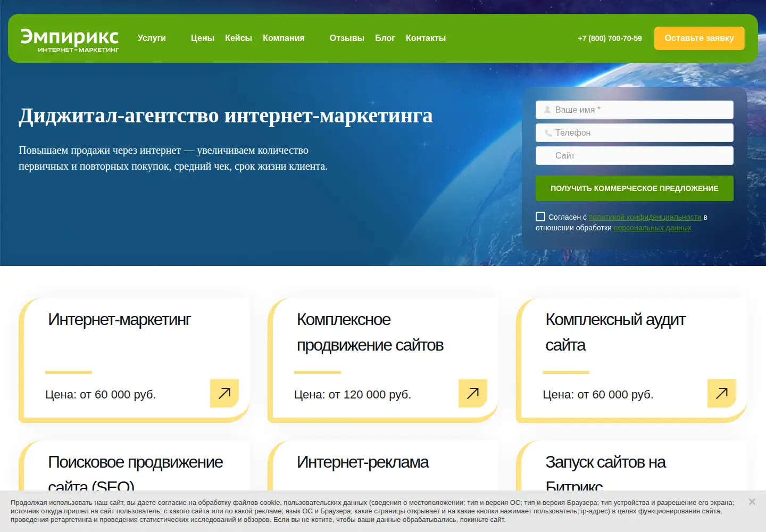The height and width of the screenshot is (532, 766).
Task: Open arrow icon on Комплексный аудит сайта card
Action: tap(722, 393)
